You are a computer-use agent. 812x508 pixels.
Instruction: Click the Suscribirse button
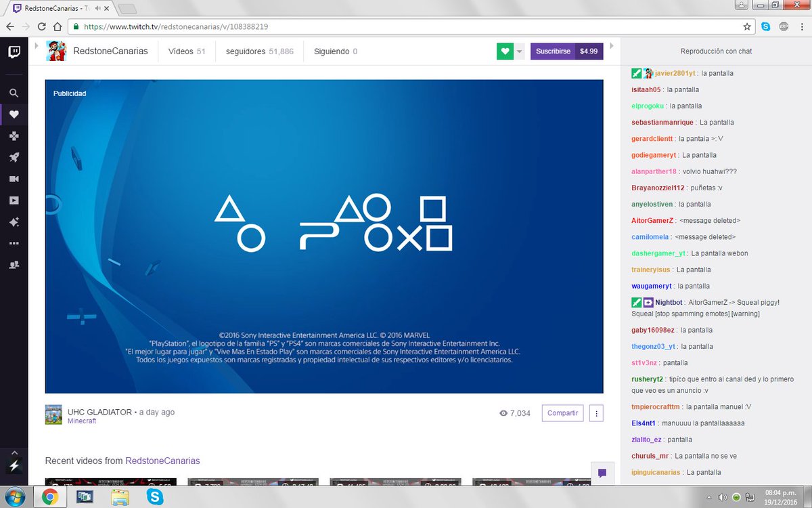pos(553,51)
